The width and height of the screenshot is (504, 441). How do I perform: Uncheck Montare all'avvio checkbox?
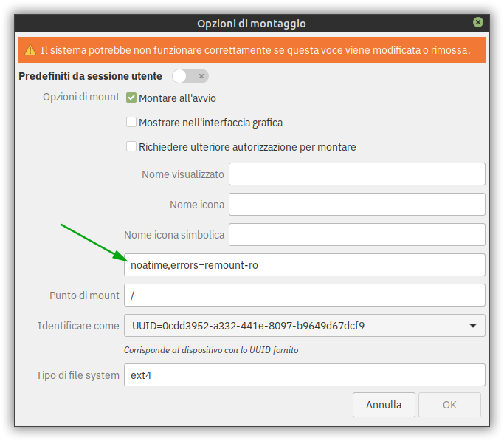tap(131, 98)
